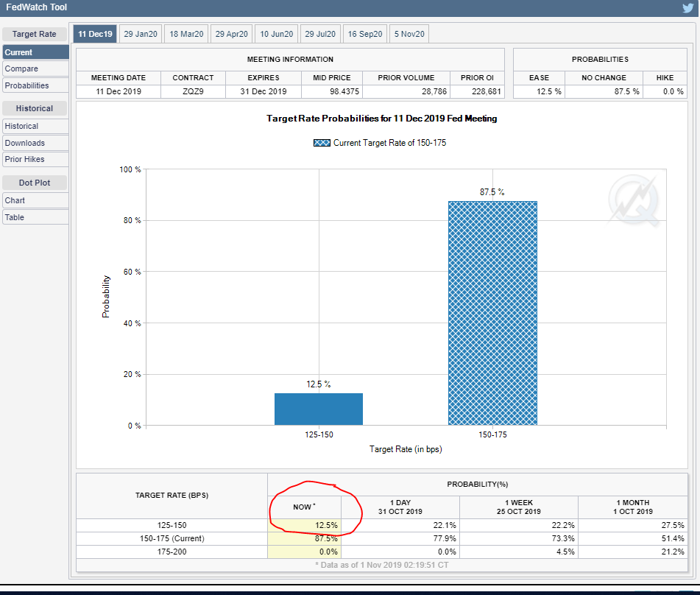Click the 1 WEEK 25 OCT 2019 column header
This screenshot has height=595, width=700.
[x=519, y=507]
